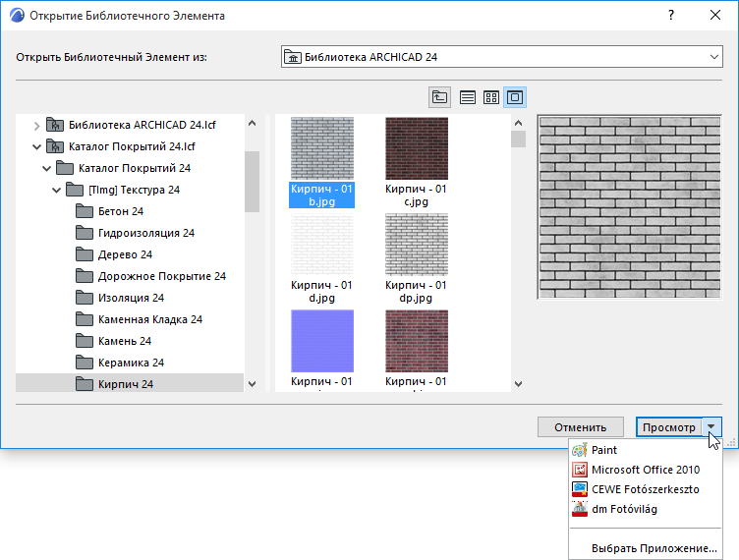Click the CEWE Fotószerkeszto app icon
This screenshot has height=560, width=739.
click(x=579, y=489)
